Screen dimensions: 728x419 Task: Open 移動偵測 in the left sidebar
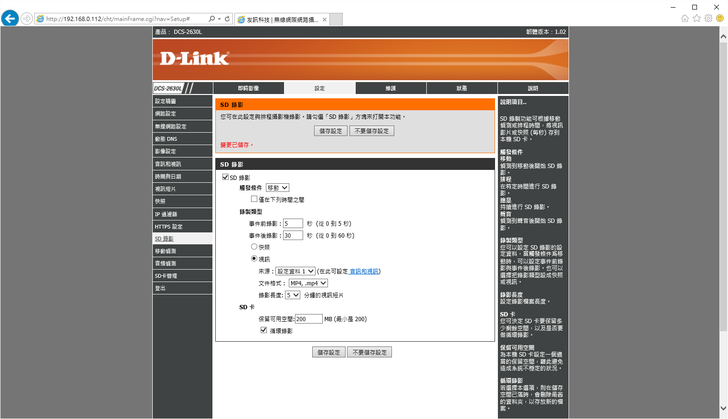(166, 251)
